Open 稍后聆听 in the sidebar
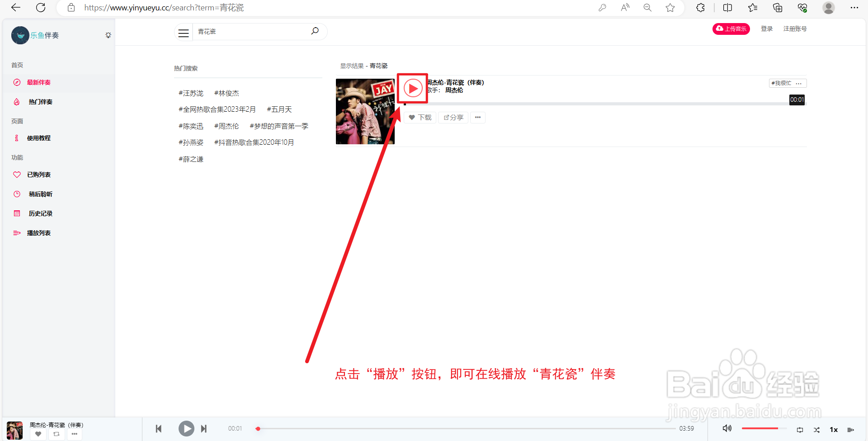The height and width of the screenshot is (441, 868). coord(41,194)
